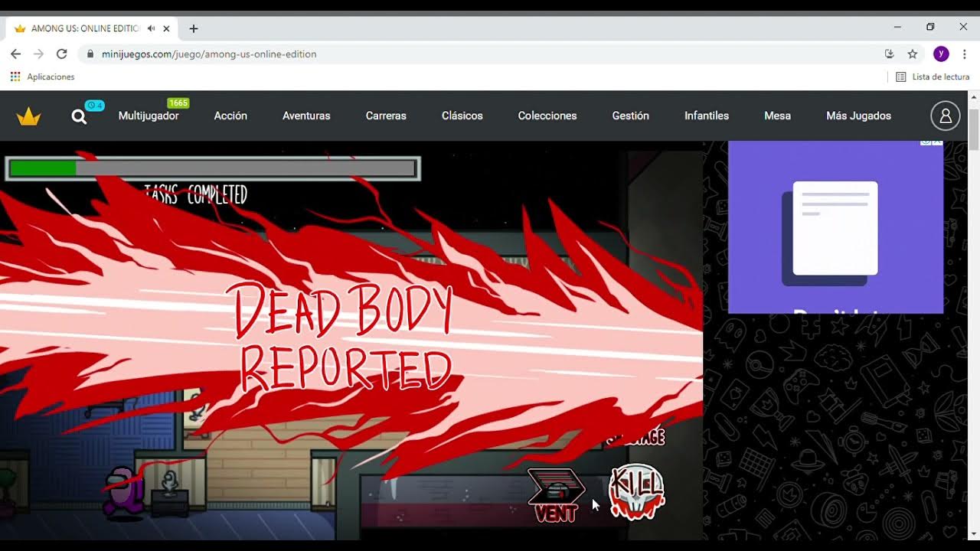Reload the page with refresh icon
This screenshot has height=551, width=980.
tap(62, 54)
